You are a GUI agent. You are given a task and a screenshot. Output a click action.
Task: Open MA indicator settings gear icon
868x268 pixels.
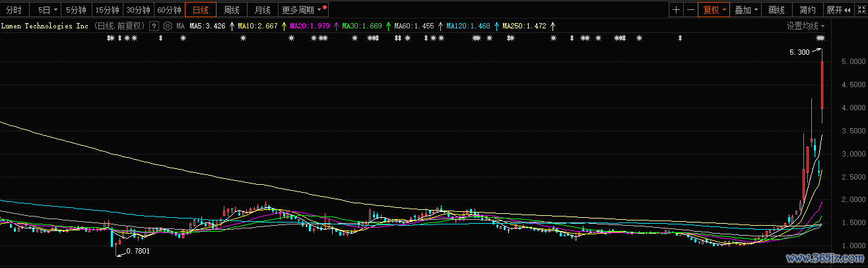pyautogui.click(x=168, y=26)
